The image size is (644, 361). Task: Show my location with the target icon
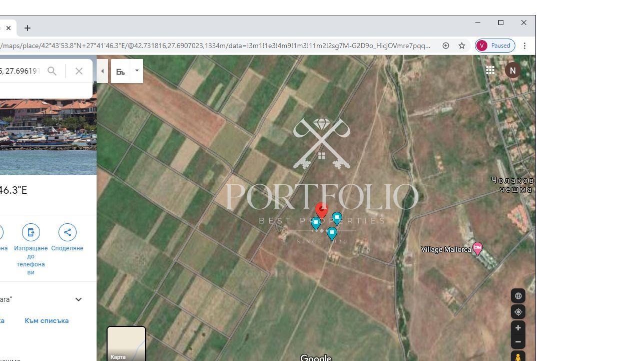click(x=518, y=312)
